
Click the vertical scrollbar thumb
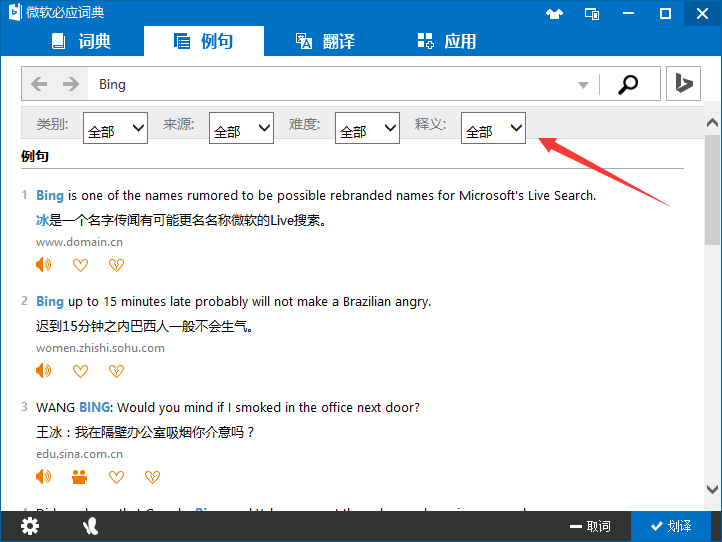[712, 190]
